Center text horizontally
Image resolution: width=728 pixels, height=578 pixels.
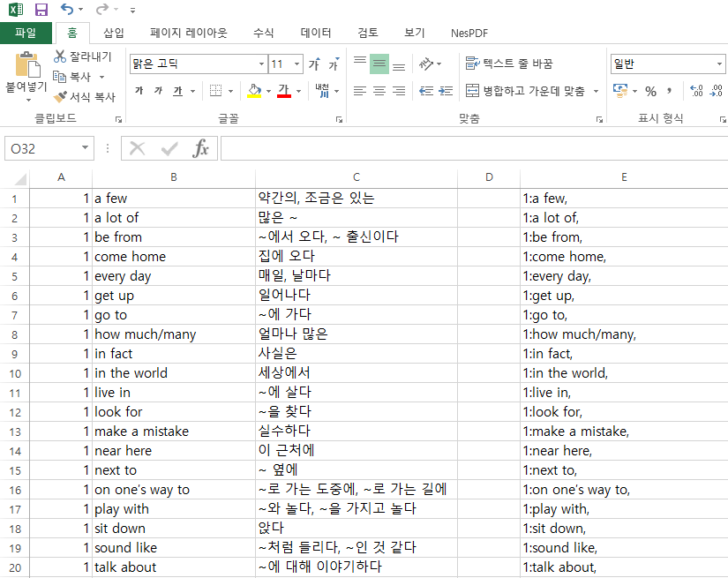[379, 91]
